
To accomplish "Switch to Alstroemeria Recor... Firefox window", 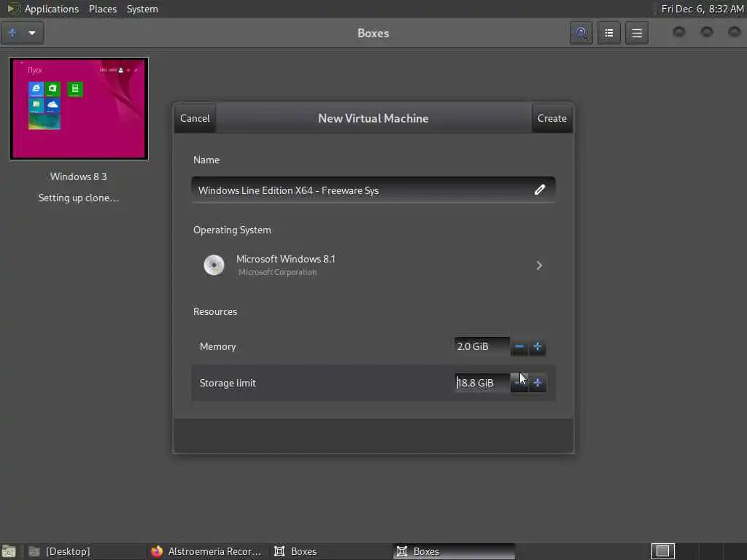I will click(206, 551).
